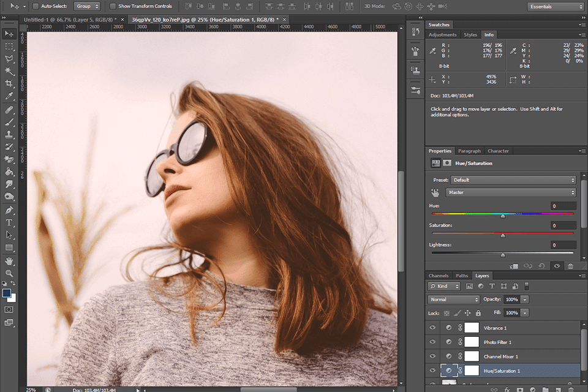588x392 pixels.
Task: Choose the Hand tool
Action: pyautogui.click(x=9, y=261)
